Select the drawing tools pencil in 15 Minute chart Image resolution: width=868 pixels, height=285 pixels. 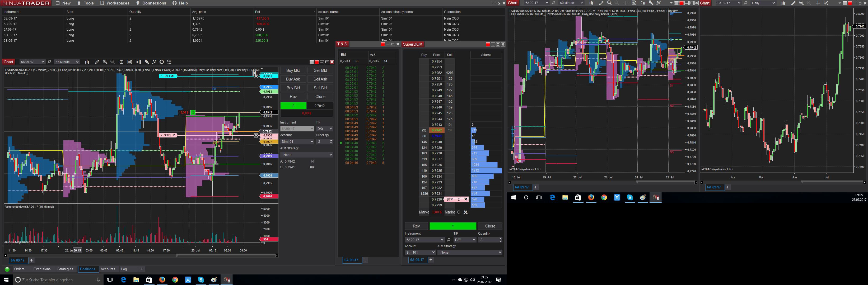(97, 62)
